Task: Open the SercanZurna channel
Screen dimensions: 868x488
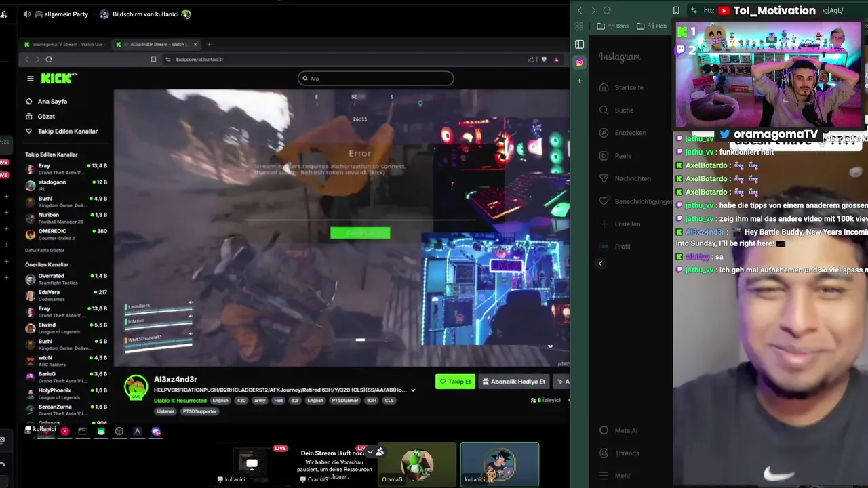Action: (x=66, y=409)
